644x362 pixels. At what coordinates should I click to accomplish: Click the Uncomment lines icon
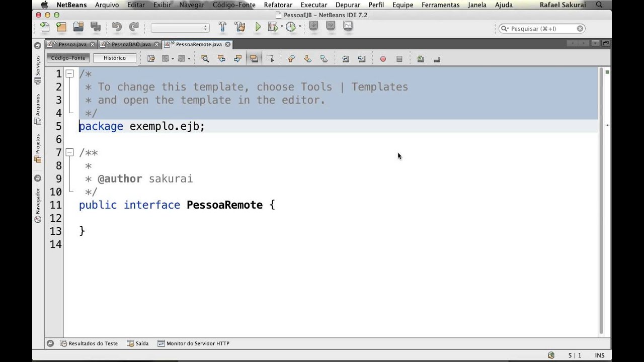pyautogui.click(x=437, y=59)
